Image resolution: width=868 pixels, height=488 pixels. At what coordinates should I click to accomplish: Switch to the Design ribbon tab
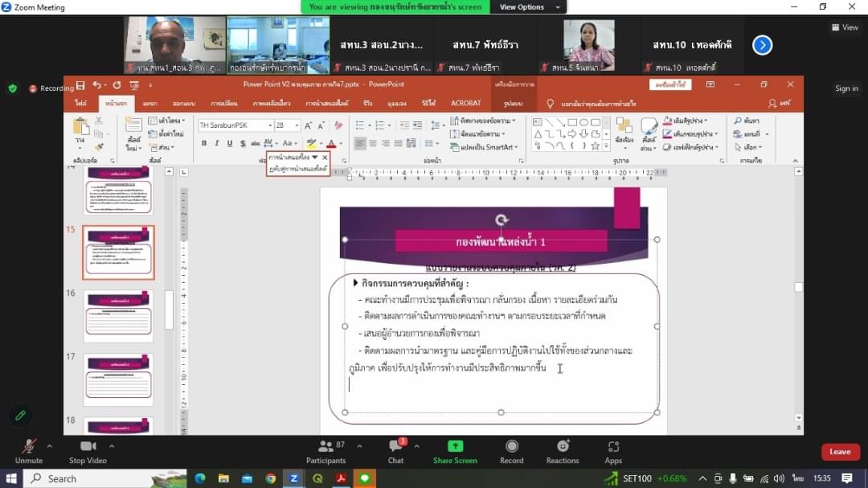(183, 104)
